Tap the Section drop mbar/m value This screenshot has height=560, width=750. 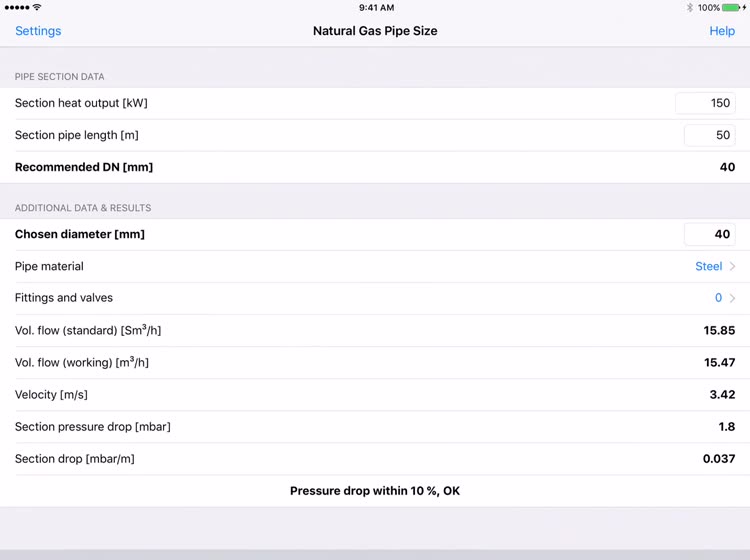pos(719,459)
